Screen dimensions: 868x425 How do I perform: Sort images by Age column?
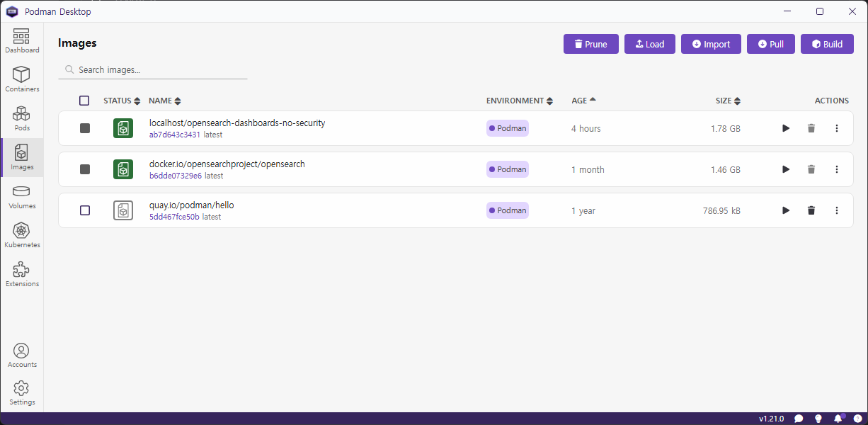click(584, 101)
